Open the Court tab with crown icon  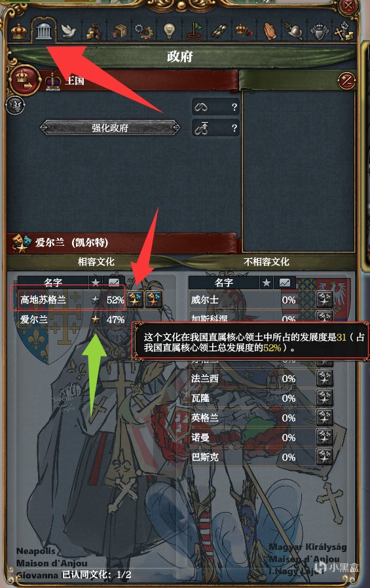tap(19, 31)
